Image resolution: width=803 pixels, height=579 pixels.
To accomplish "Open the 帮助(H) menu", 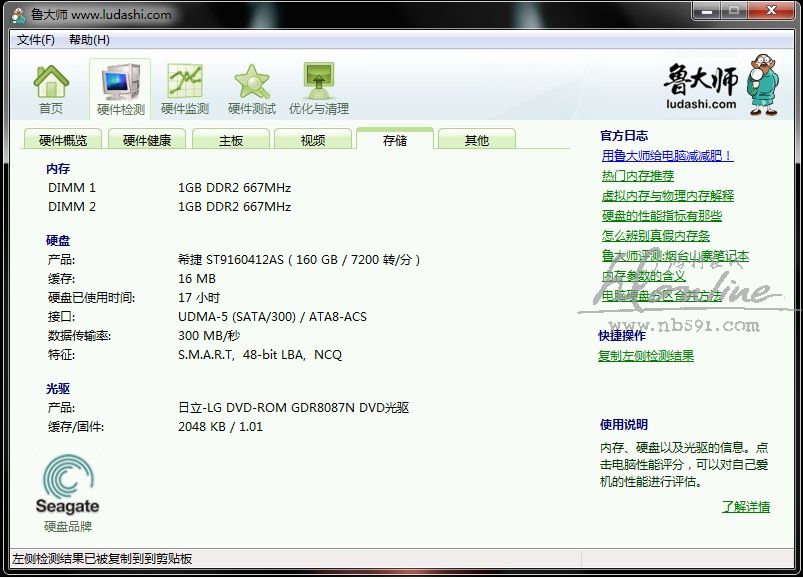I will point(89,40).
